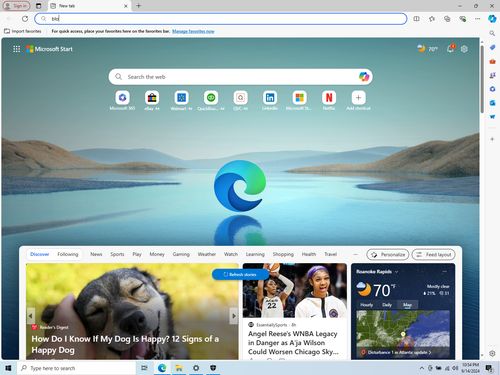This screenshot has width=500, height=375.
Task: Open the 70° weather widget in header
Action: pyautogui.click(x=427, y=49)
